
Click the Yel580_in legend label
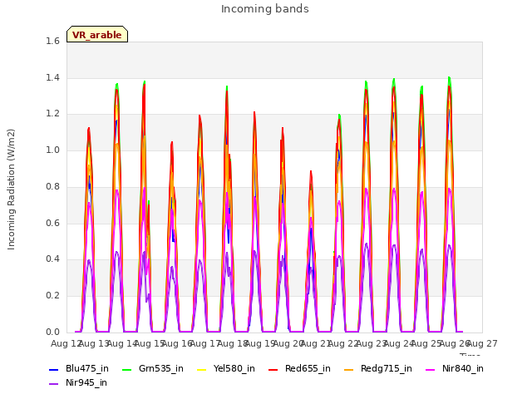[234, 369]
